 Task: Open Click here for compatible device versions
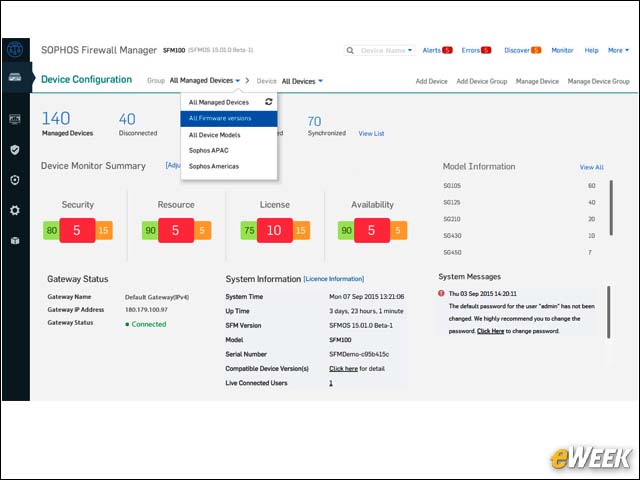click(343, 369)
